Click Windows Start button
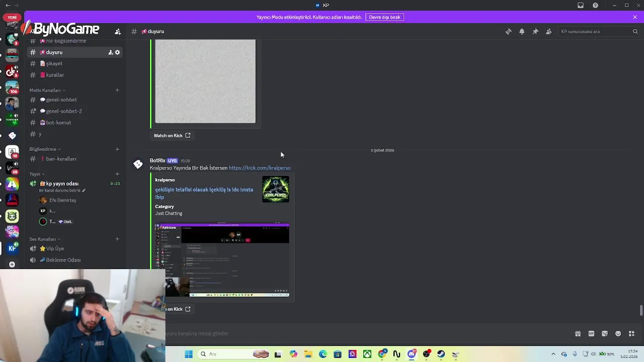Image resolution: width=644 pixels, height=362 pixels. coord(189,354)
